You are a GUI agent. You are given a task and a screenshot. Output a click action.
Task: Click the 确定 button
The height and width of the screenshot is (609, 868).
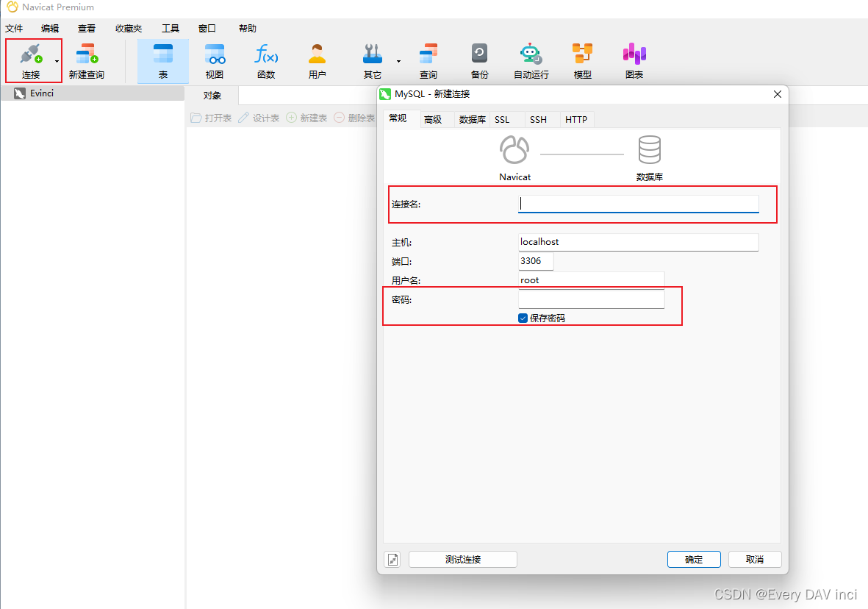click(x=694, y=560)
